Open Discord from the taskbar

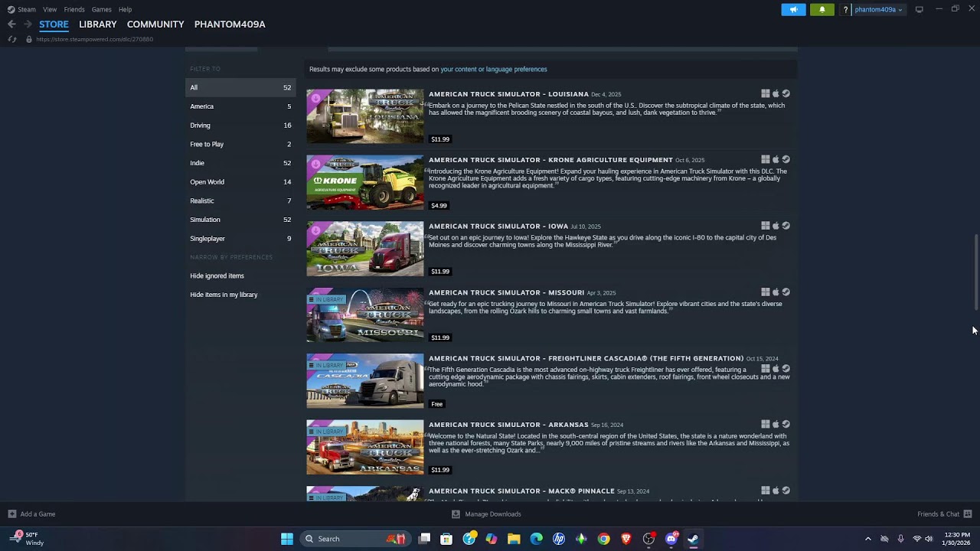point(671,539)
